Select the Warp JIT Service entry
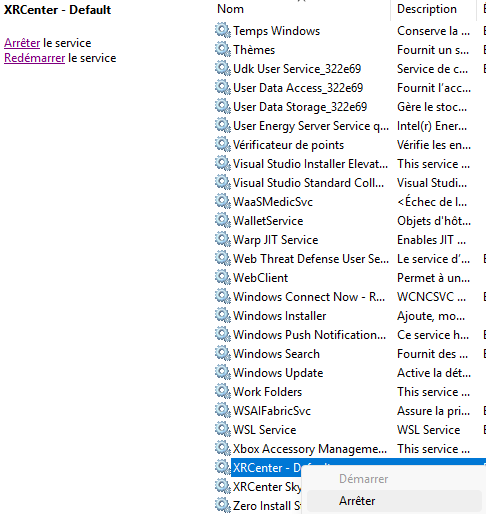Image resolution: width=486 pixels, height=514 pixels. [x=350, y=240]
